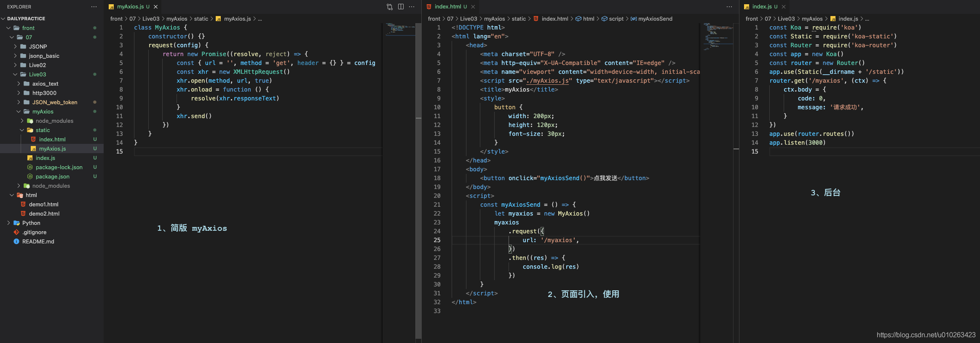Close the index.js tab

pos(784,7)
